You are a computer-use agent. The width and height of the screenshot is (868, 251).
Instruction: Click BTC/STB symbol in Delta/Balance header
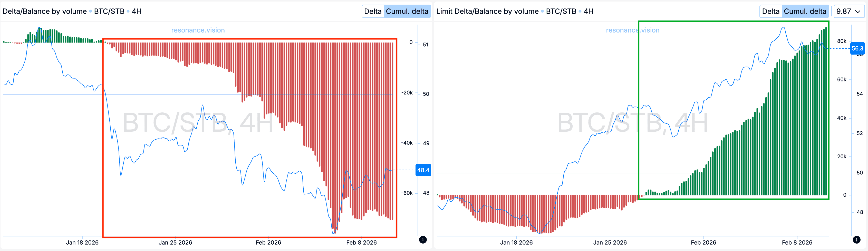coord(109,12)
